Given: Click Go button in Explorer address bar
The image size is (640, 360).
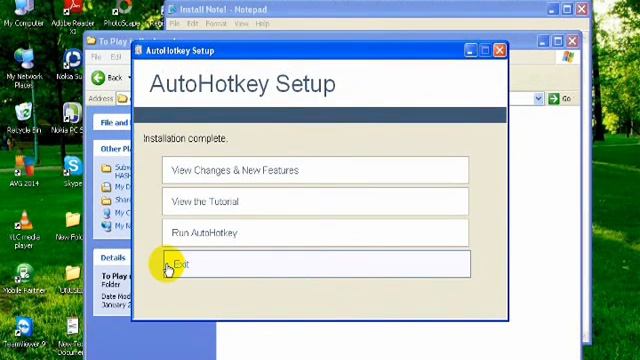Looking at the screenshot, I should 560,98.
